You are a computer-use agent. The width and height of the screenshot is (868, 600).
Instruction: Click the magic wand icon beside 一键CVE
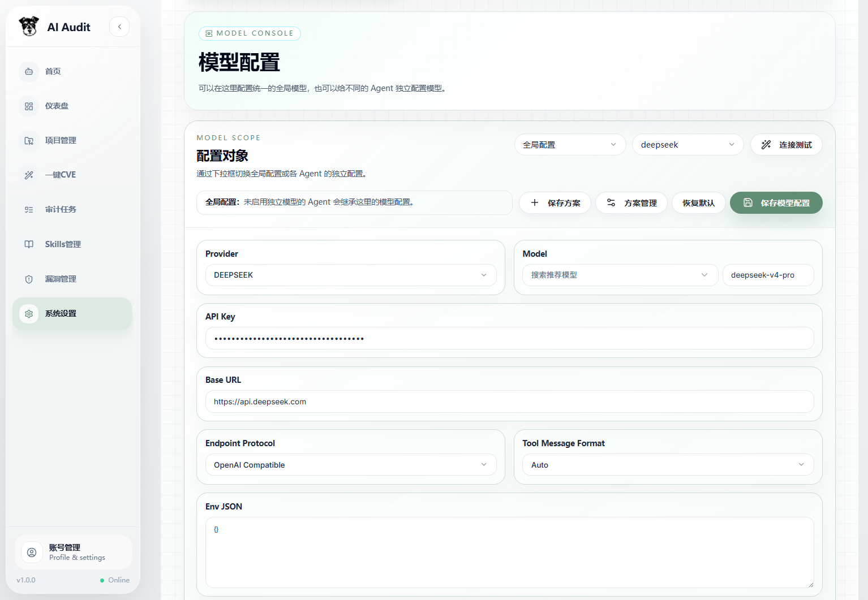(x=29, y=175)
